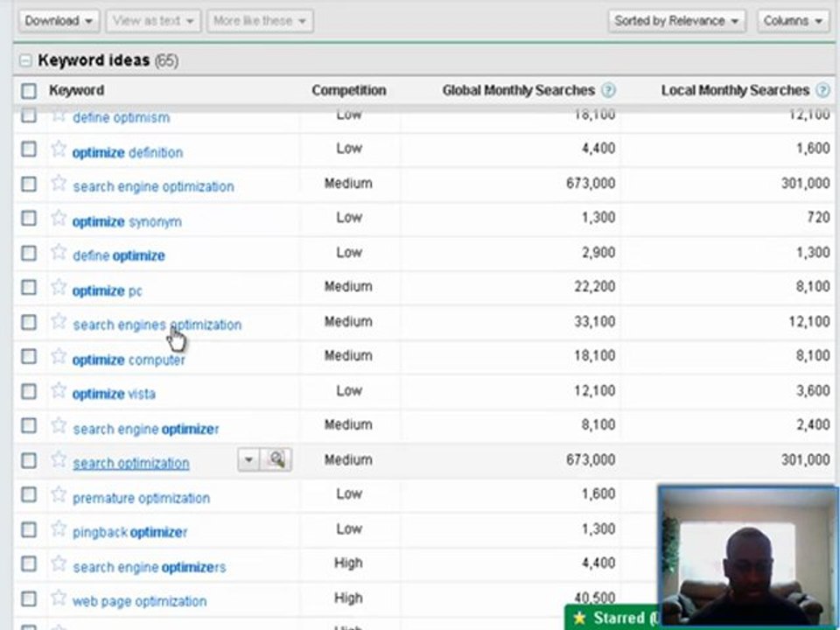Open the Download dropdown
This screenshot has height=630, width=840.
coord(59,21)
